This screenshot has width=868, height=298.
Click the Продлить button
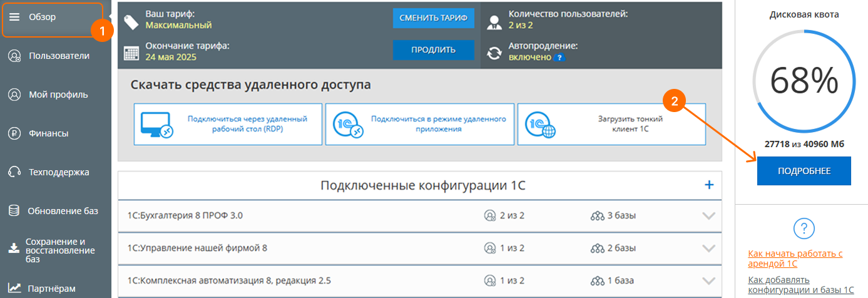434,50
